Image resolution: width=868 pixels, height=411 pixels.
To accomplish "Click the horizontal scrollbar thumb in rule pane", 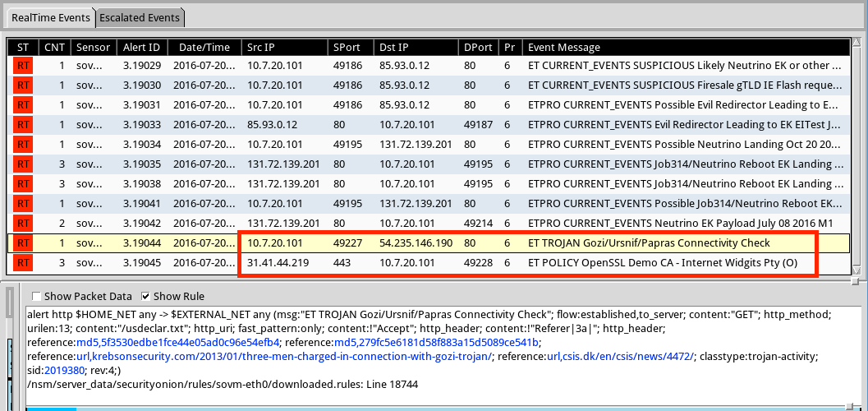I will pos(51,406).
